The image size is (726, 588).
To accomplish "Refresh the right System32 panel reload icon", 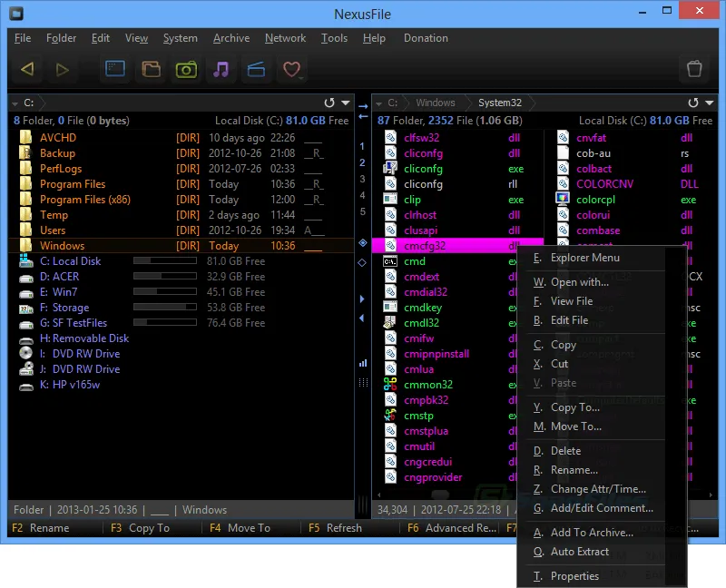I will pos(693,103).
